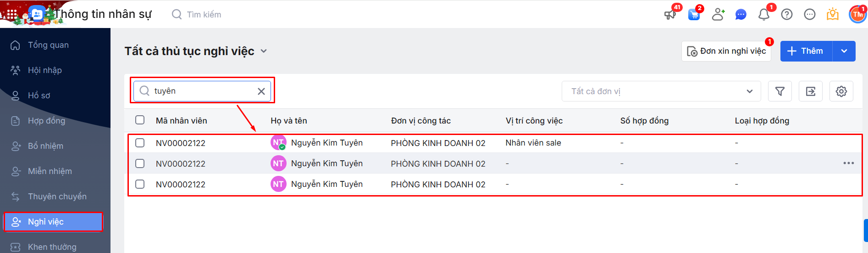This screenshot has height=253, width=868.
Task: Check the third NV00002122 row checkbox
Action: tap(140, 184)
